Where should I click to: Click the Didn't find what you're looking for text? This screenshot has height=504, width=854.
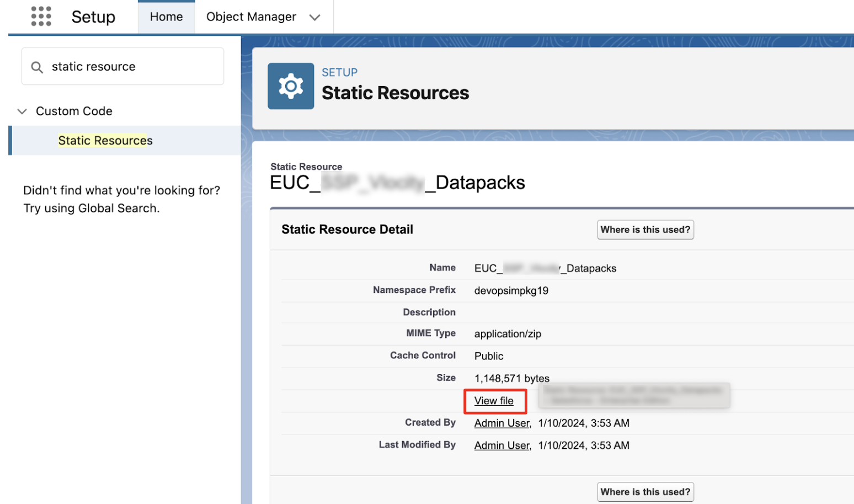121,190
